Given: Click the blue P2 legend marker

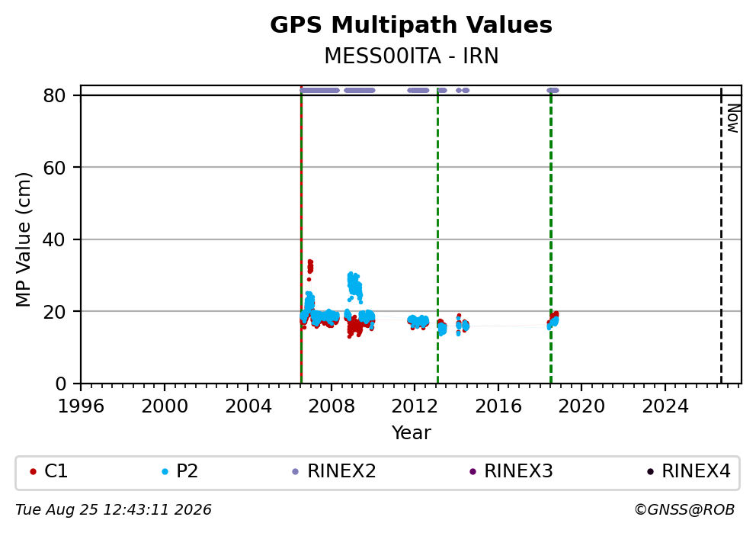Looking at the screenshot, I should pos(165,472).
